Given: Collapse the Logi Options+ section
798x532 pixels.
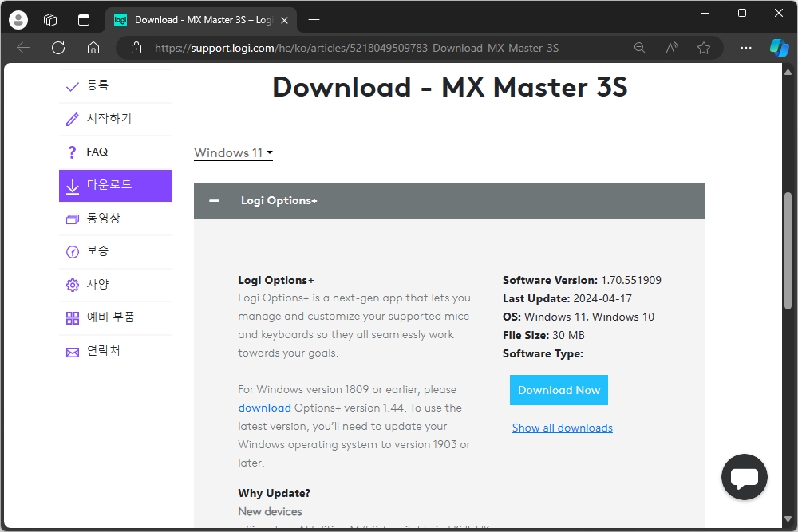Looking at the screenshot, I should [449, 201].
